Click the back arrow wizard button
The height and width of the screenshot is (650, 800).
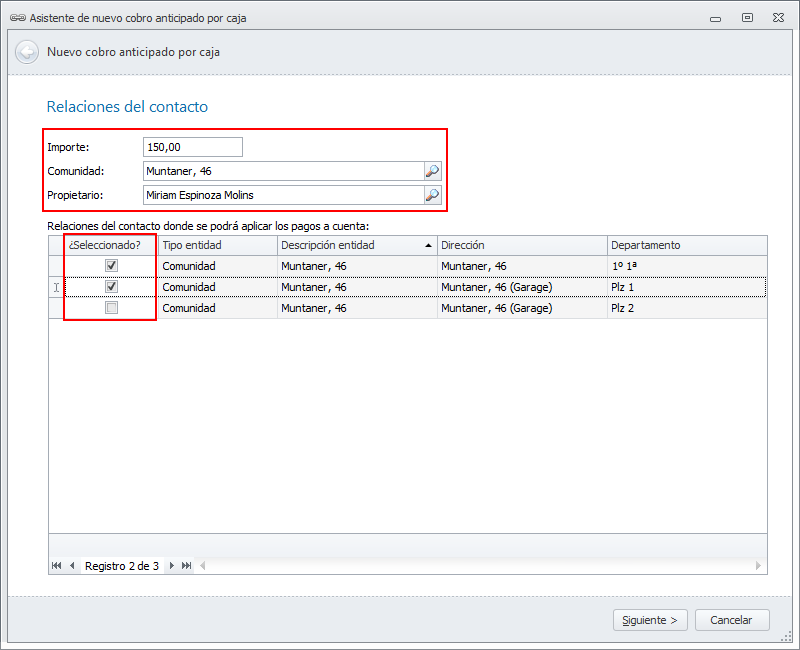[x=27, y=52]
